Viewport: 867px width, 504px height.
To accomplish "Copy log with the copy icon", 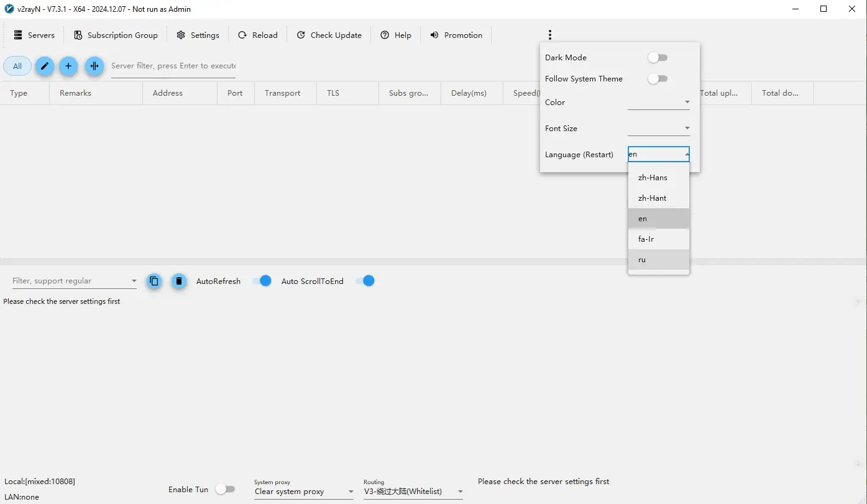I will (x=154, y=281).
